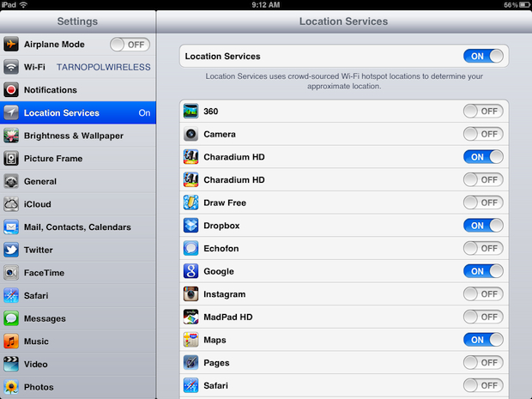This screenshot has width=532, height=399.
Task: Tap the Instagram app icon
Action: (x=190, y=294)
